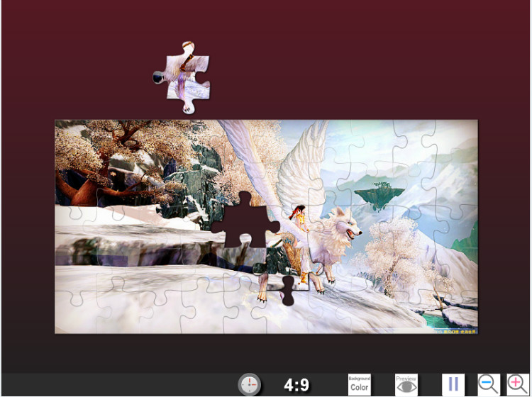Viewport: 532px width, 397px height.
Task: Click the floating island in the puzzle image
Action: [x=379, y=194]
